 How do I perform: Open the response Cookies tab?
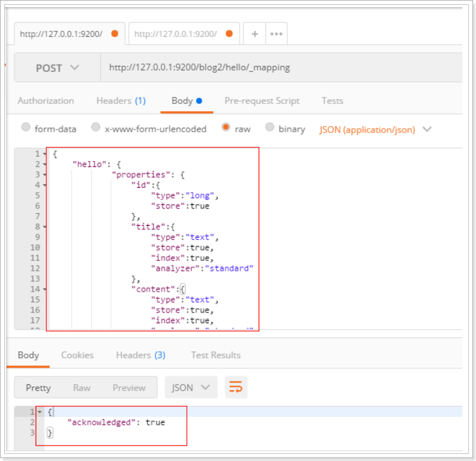click(x=77, y=355)
